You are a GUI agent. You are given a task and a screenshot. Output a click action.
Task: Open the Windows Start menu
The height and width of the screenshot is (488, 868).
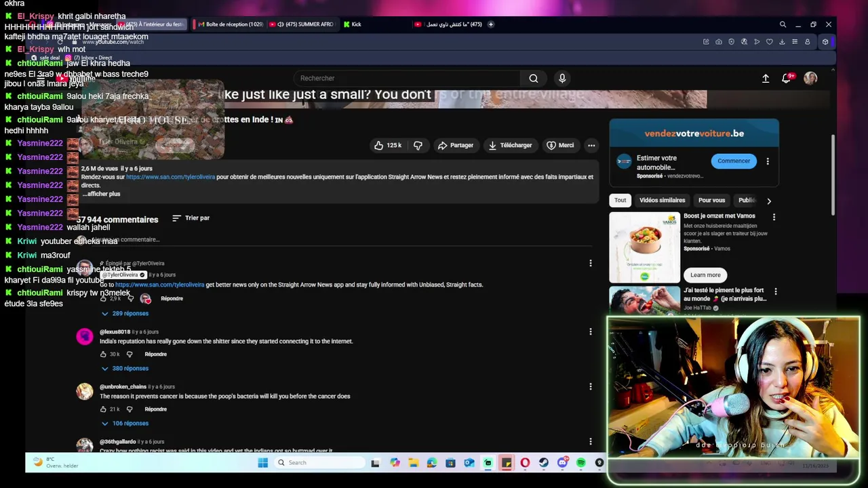pyautogui.click(x=263, y=463)
